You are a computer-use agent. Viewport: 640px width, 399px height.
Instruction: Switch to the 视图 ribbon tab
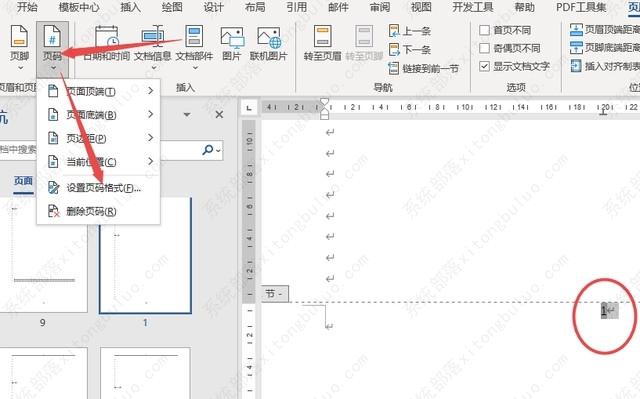[x=421, y=7]
